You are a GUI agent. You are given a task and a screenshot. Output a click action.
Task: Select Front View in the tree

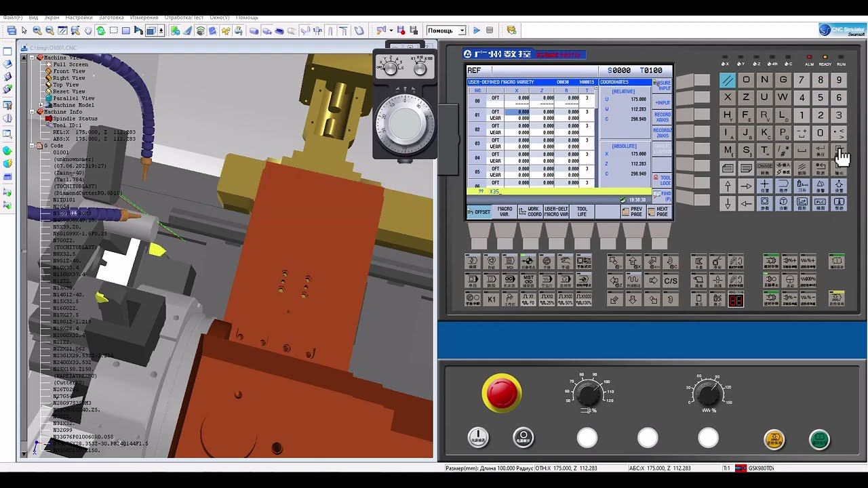(x=69, y=71)
